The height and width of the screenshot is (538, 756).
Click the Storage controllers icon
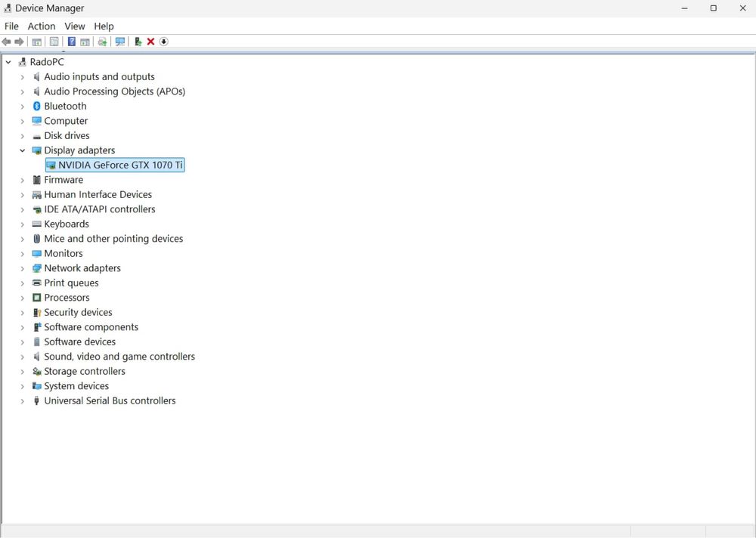point(36,371)
